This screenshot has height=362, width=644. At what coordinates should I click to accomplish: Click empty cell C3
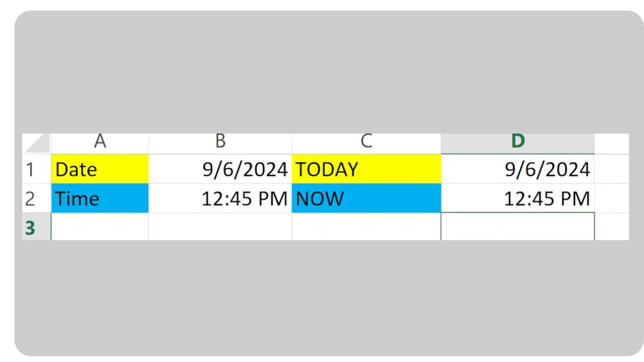coord(366,227)
